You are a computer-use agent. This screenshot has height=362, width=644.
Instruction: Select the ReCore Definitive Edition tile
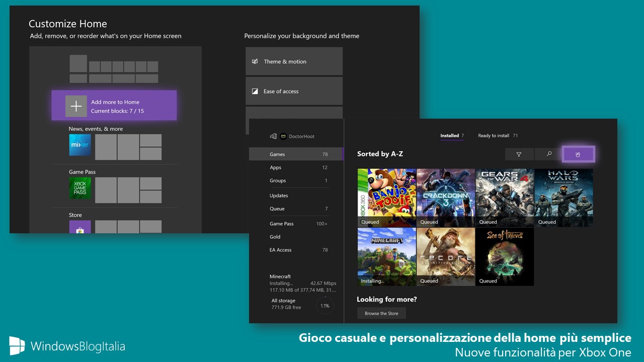446,257
